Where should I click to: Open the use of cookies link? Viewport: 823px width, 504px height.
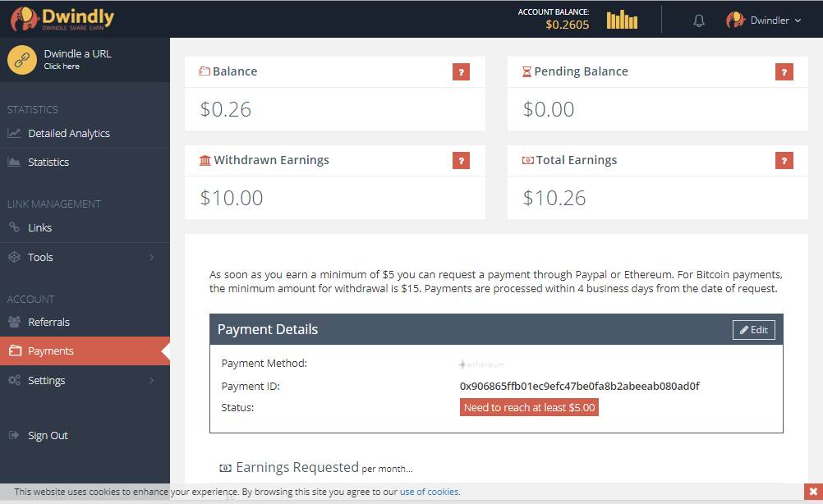(x=429, y=492)
